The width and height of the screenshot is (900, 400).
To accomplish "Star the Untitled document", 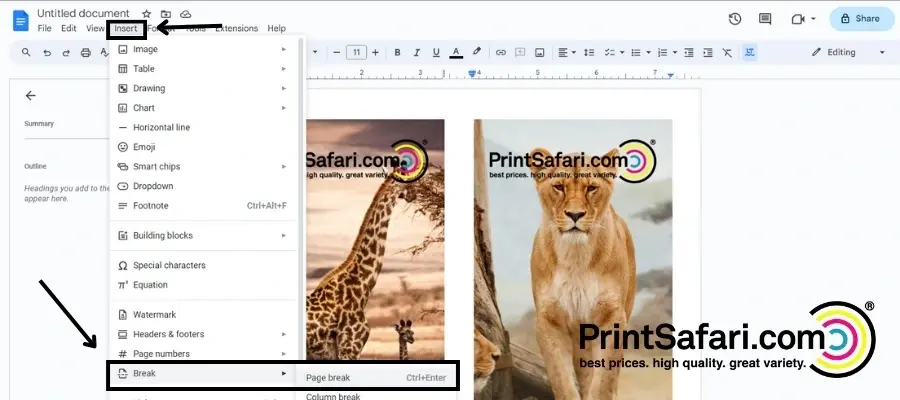I will pos(146,14).
